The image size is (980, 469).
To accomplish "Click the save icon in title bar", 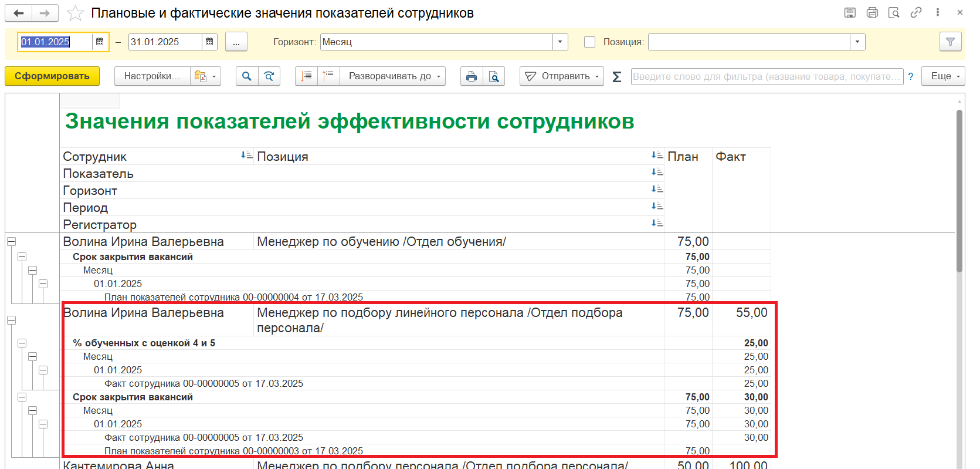I will (x=850, y=12).
